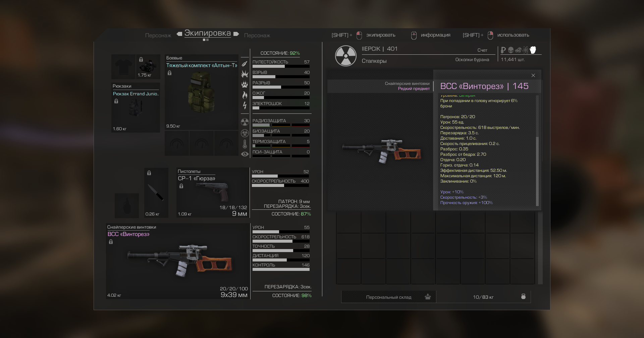Screen dimensions: 644x338
Task: Click the информация hint mouse icon
Action: (x=414, y=35)
